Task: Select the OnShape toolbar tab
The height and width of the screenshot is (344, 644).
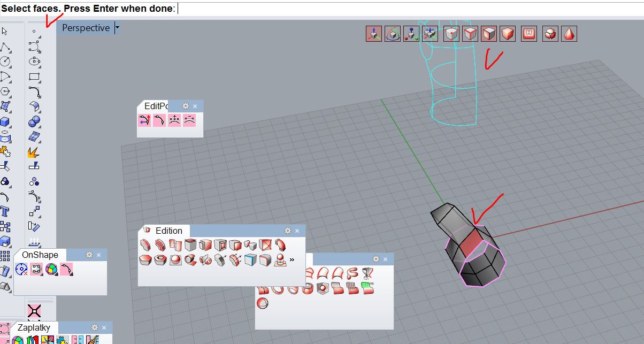Action: (x=40, y=255)
